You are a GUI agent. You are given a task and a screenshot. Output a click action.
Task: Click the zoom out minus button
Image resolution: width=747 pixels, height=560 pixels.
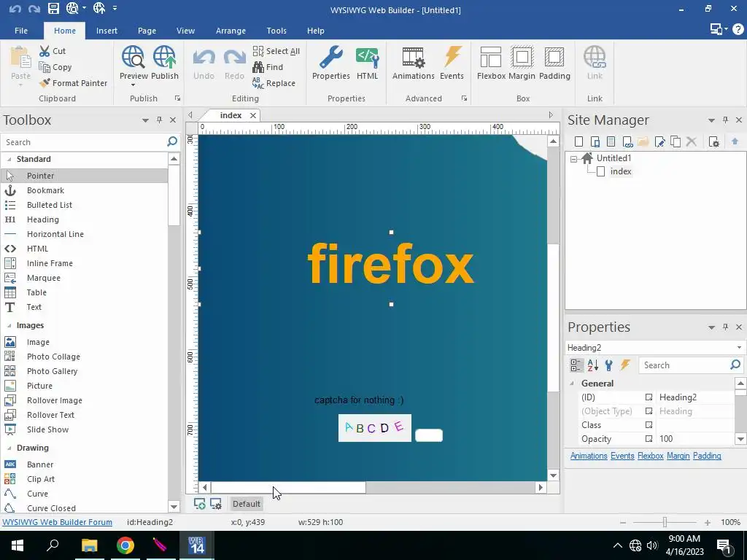(623, 522)
